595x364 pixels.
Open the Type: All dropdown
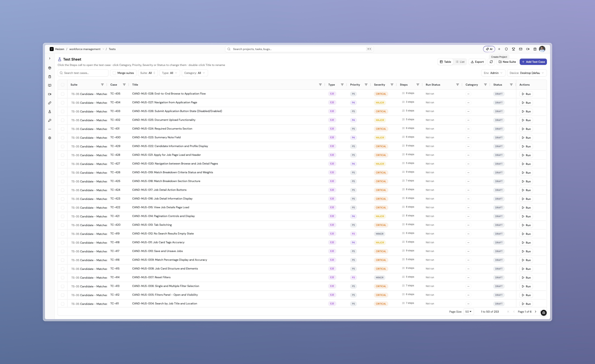click(170, 73)
